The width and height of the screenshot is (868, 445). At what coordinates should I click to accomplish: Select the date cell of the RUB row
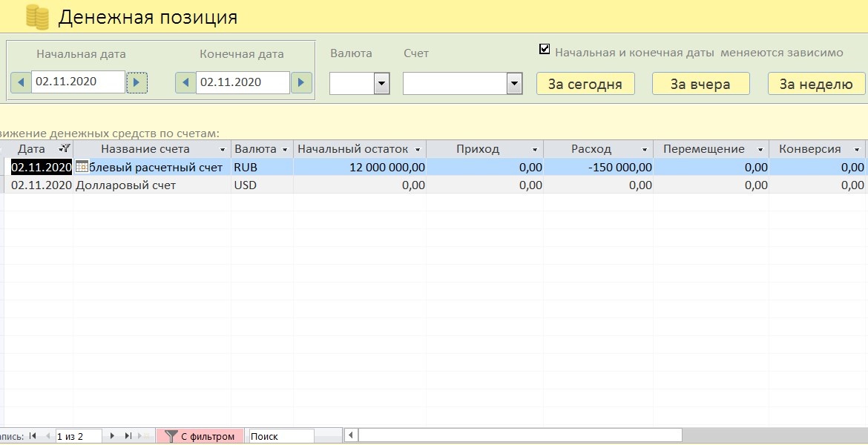click(x=42, y=167)
